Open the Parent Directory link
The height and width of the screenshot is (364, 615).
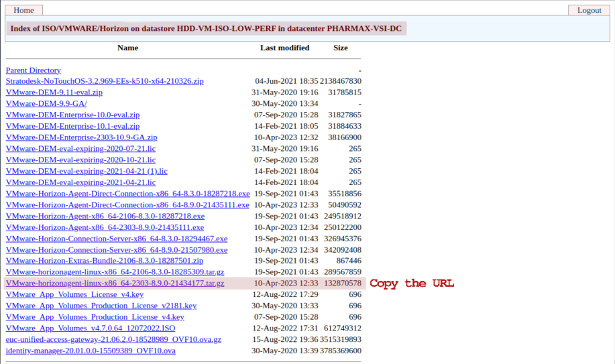point(34,70)
